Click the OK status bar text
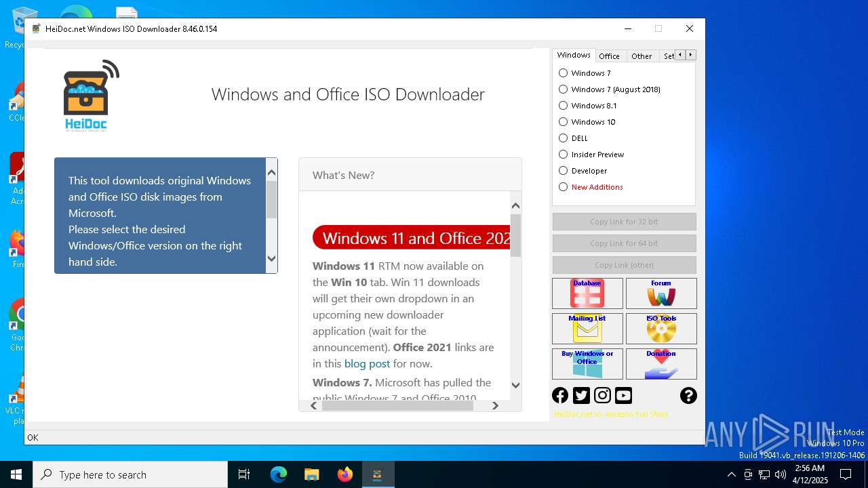 (x=33, y=438)
